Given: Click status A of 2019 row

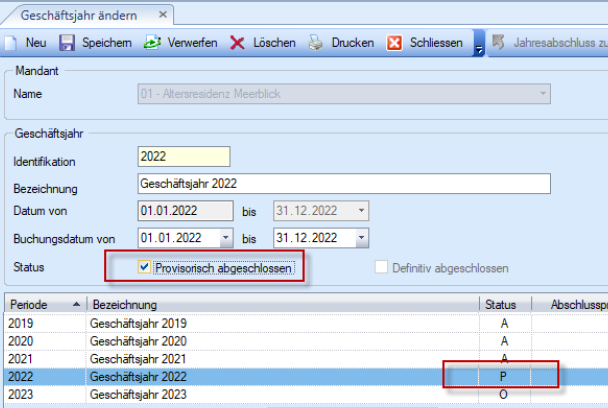Looking at the screenshot, I should pos(504,323).
